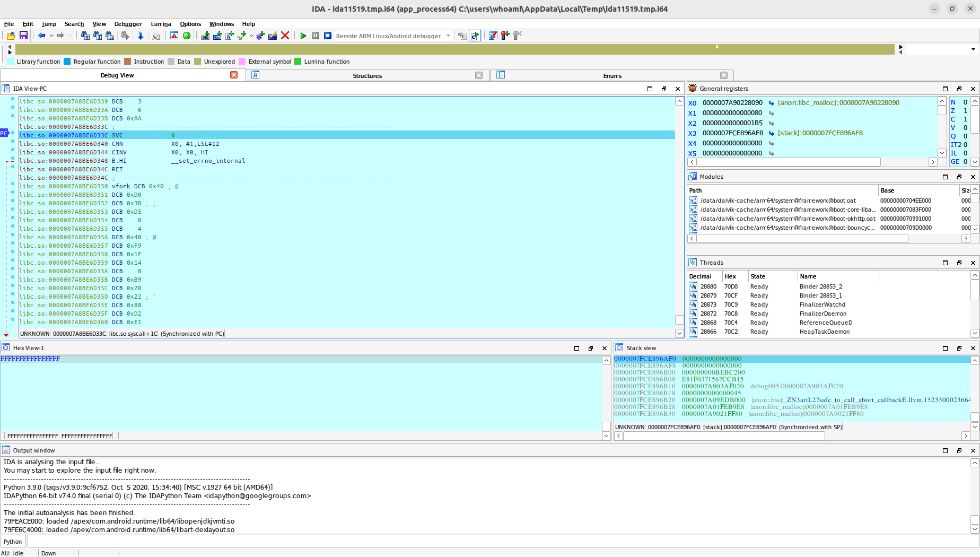Viewport: 980px width, 557px height.
Task: Open the breakpoint list icon
Action: click(x=493, y=36)
